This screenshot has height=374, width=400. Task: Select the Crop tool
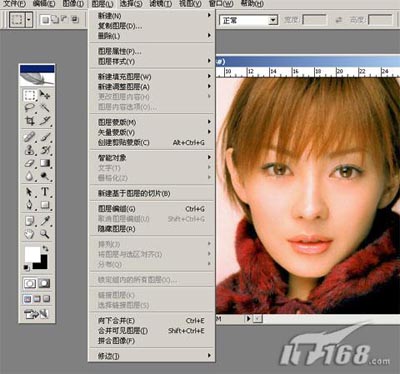pyautogui.click(x=30, y=120)
